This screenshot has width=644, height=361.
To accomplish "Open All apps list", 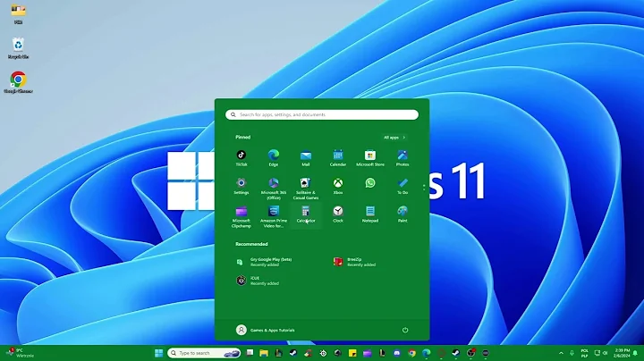I will click(x=394, y=138).
